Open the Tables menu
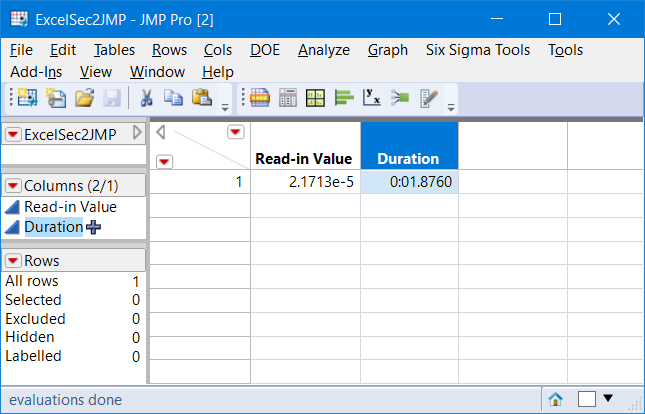645x414 pixels. pos(114,50)
